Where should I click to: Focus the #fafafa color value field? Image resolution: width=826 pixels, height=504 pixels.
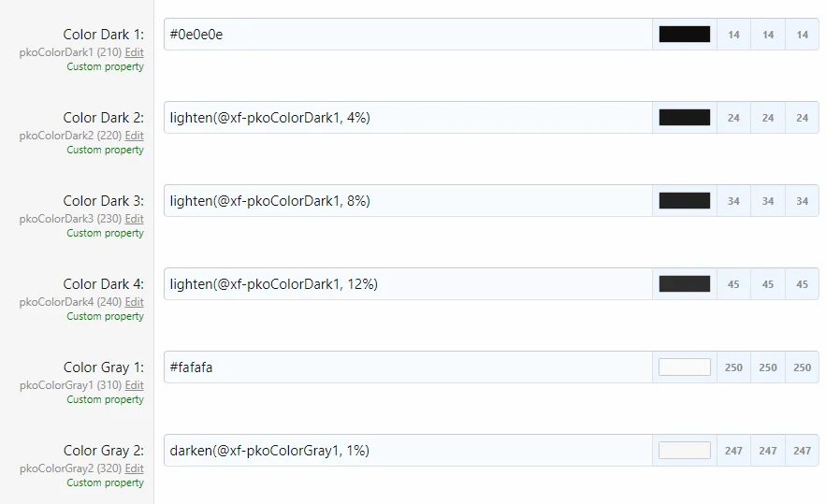[x=408, y=367]
